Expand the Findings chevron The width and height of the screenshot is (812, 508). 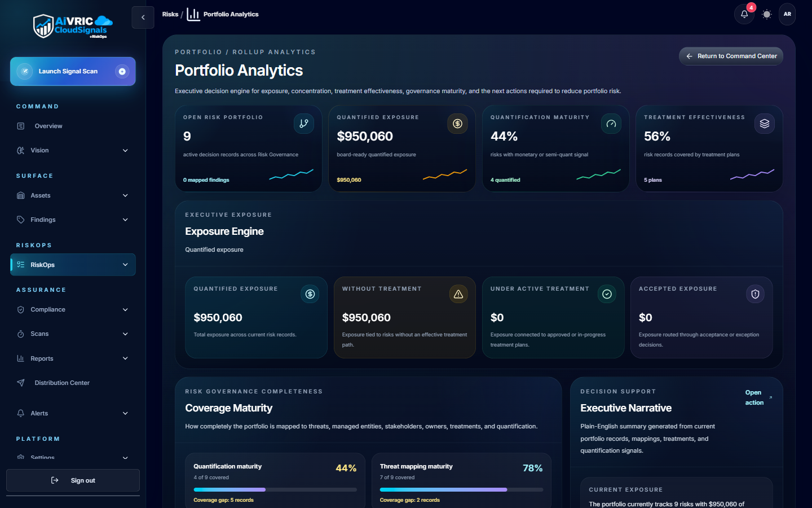tap(125, 220)
